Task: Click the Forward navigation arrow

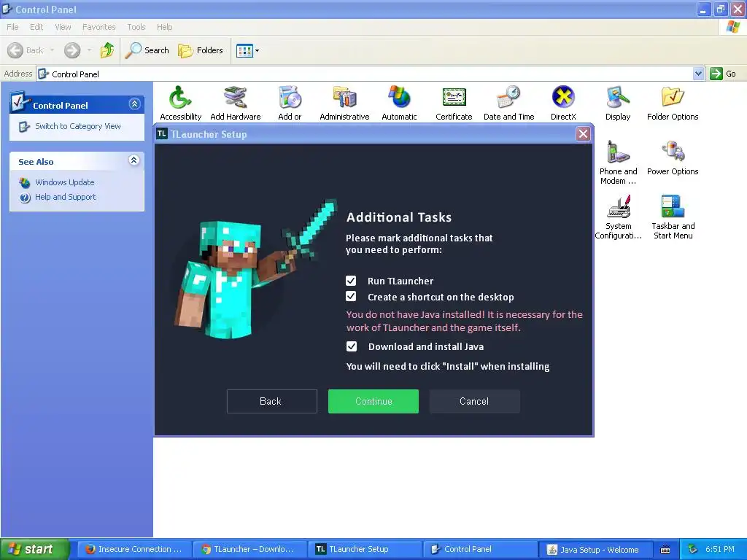Action: pos(72,50)
